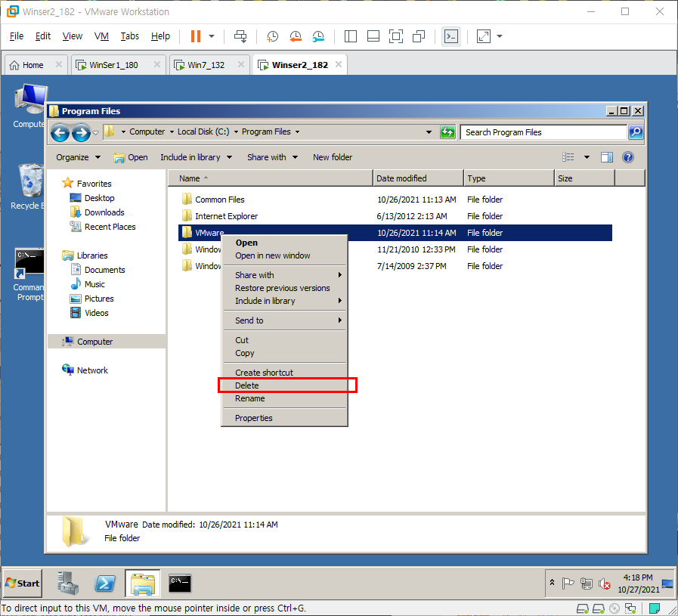The width and height of the screenshot is (678, 616).
Task: Choose Restore previous versions
Action: 284,288
